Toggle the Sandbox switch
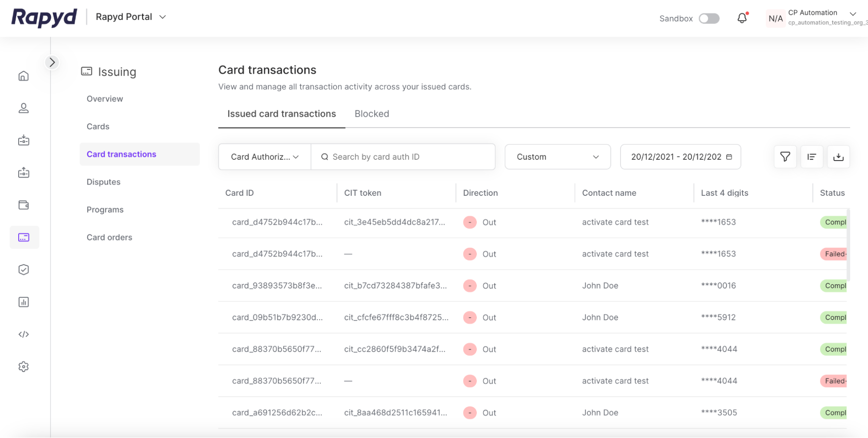Image resolution: width=868 pixels, height=438 pixels. [709, 18]
